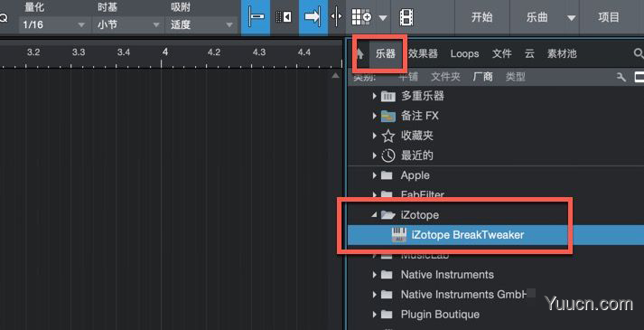Click the browser home icon
This screenshot has height=330, width=644.
tap(359, 54)
